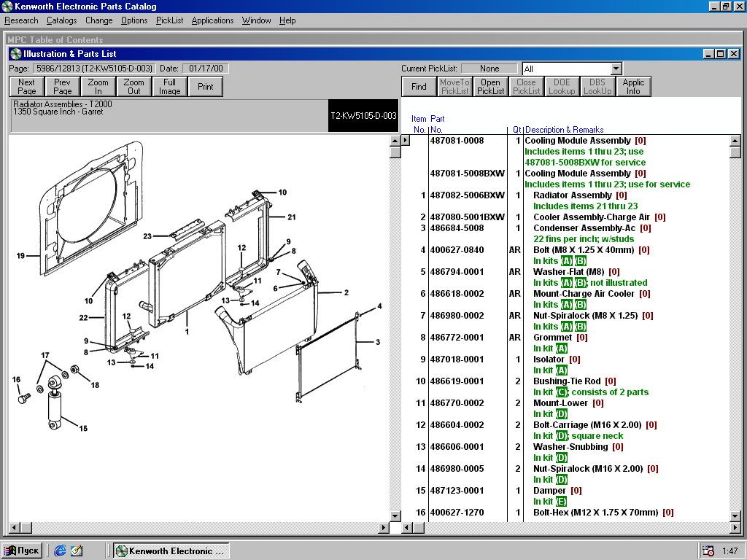Click the Kenworth catalog title bar icon
Screen dimensions: 747x560
tap(7, 6)
